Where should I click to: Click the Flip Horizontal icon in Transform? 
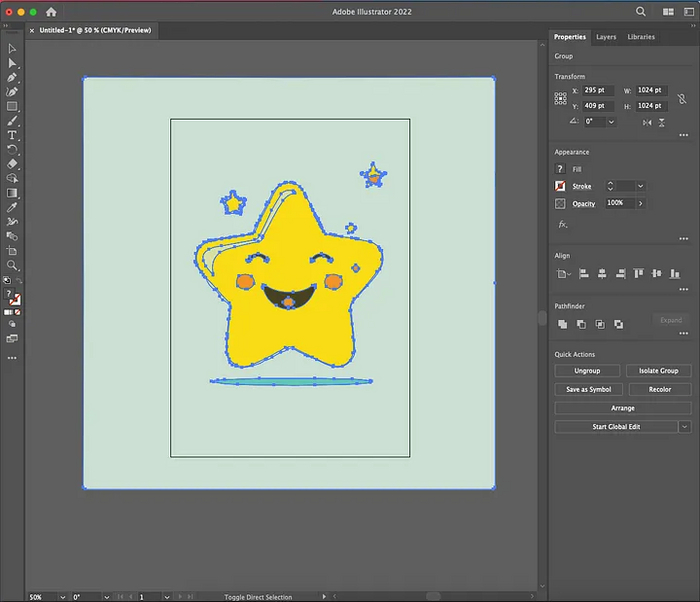(647, 121)
